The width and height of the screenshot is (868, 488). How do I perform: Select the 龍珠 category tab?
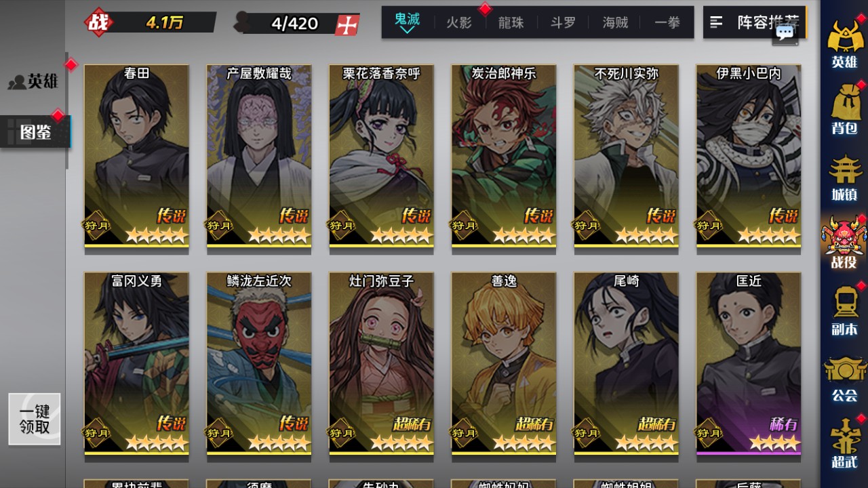pyautogui.click(x=511, y=22)
